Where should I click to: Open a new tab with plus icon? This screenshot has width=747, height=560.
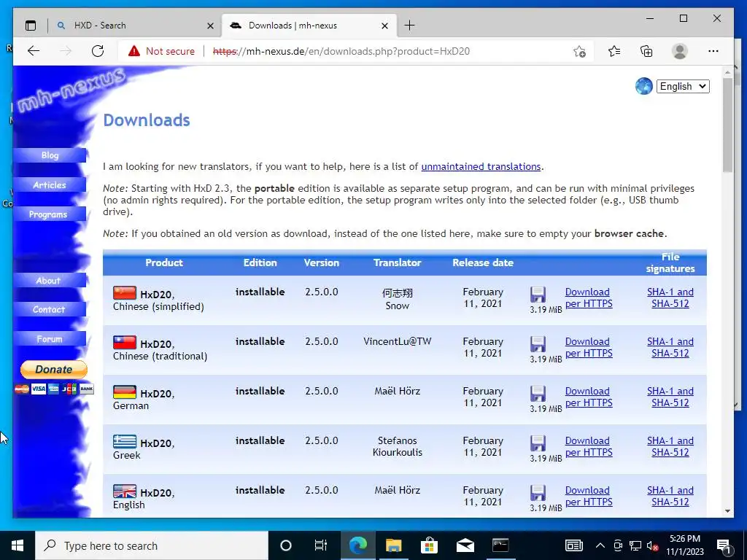coord(409,26)
